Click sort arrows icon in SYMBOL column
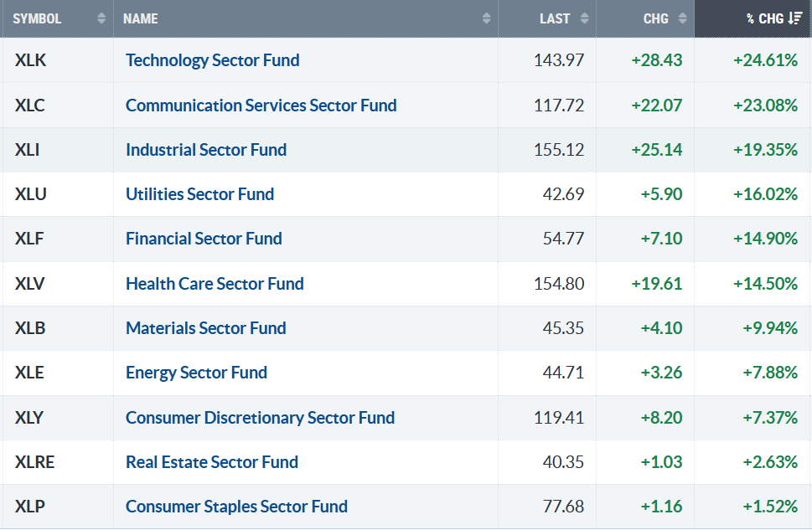Image resolution: width=812 pixels, height=530 pixels. coord(101,18)
